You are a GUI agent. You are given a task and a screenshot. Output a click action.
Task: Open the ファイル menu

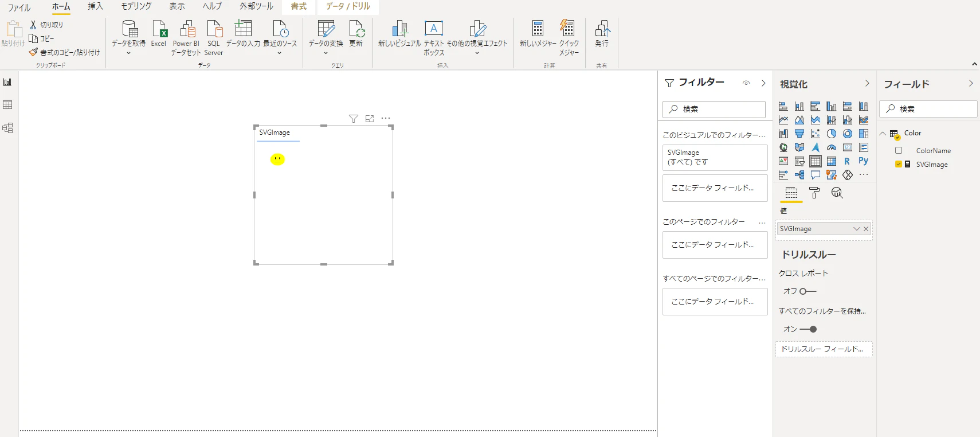19,7
